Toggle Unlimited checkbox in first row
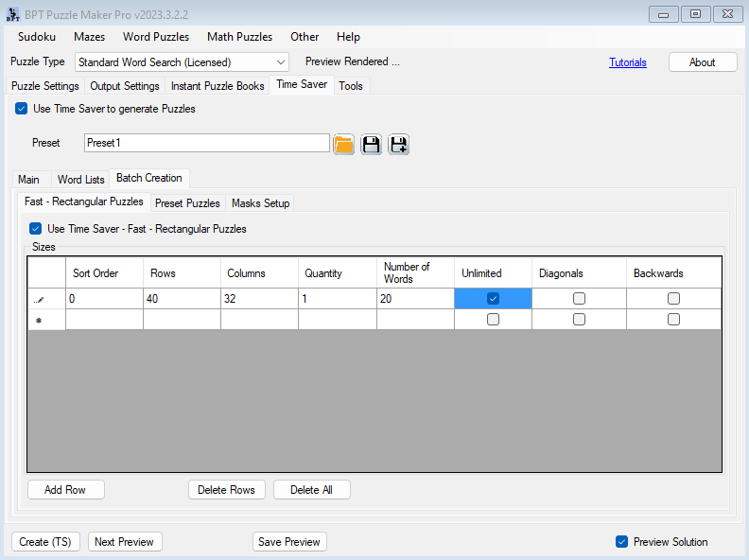749x560 pixels. click(493, 298)
